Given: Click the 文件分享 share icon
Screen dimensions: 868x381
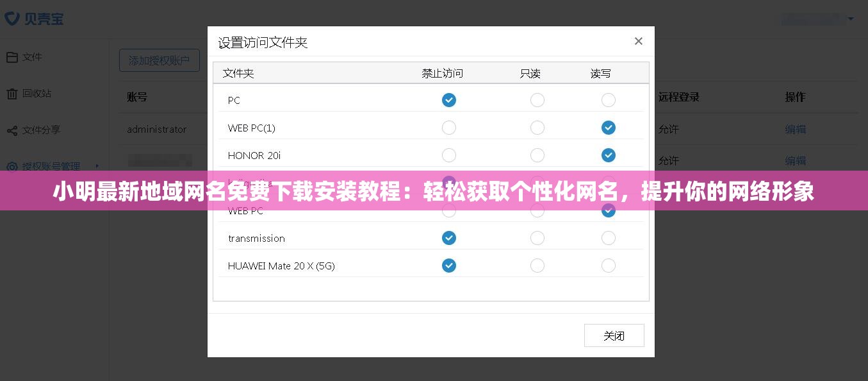Looking at the screenshot, I should [12, 130].
